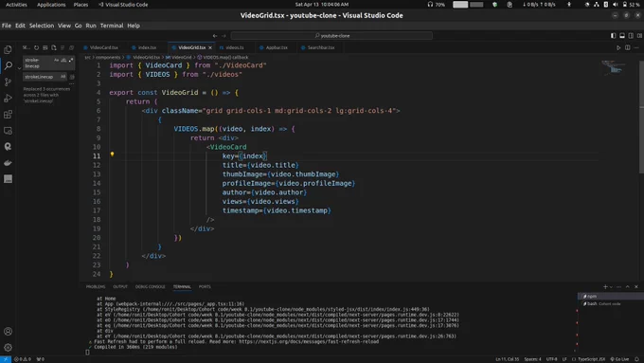
Task: Refresh search results in the search panel
Action: (37, 47)
